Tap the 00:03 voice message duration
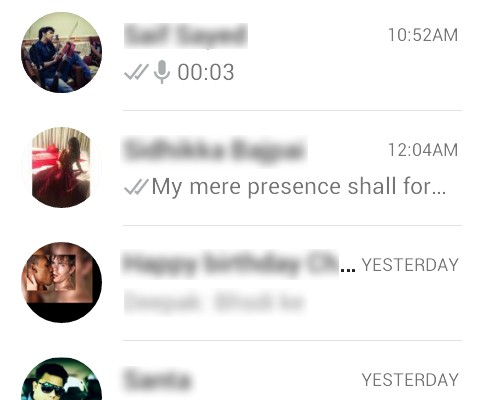The height and width of the screenshot is (400, 480). click(x=206, y=72)
